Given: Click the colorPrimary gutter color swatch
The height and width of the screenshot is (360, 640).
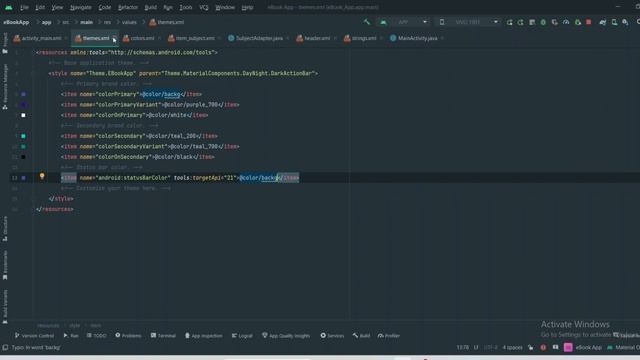Looking at the screenshot, I should pos(24,94).
